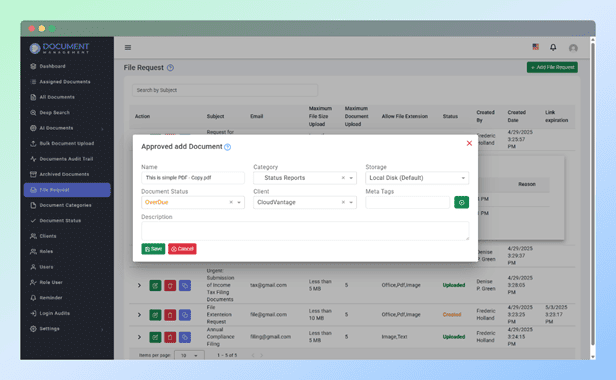Click help icon next to File Request
The width and height of the screenshot is (616, 380).
point(170,68)
